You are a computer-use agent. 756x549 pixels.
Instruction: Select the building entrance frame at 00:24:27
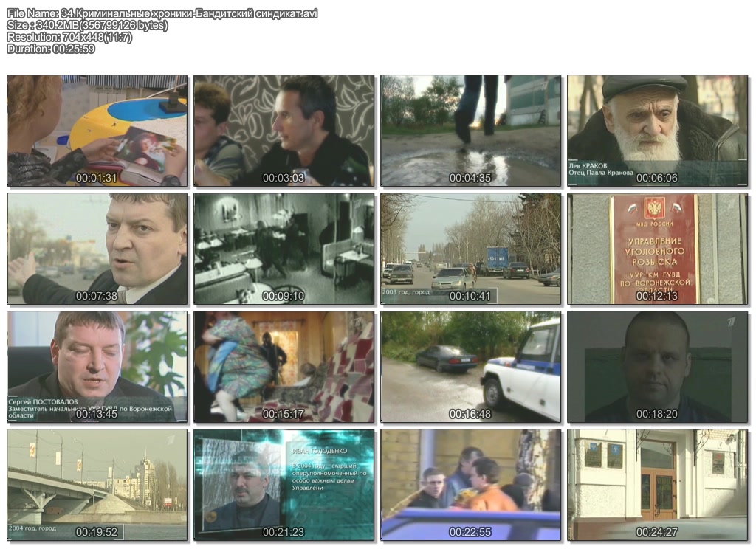click(x=657, y=485)
